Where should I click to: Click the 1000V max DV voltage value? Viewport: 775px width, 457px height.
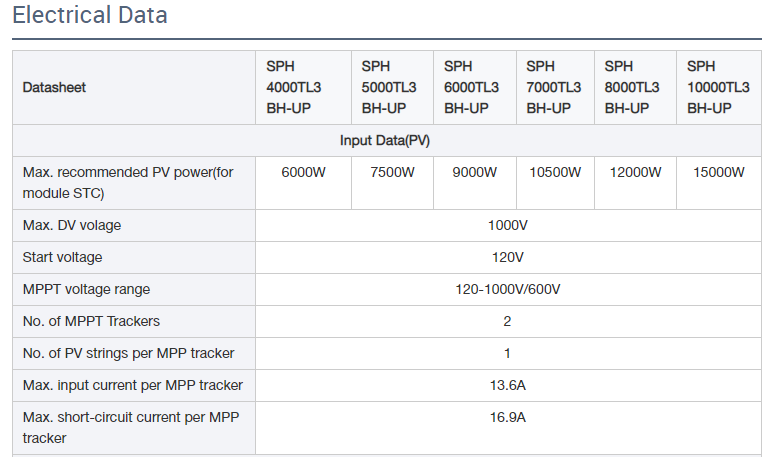[x=508, y=225]
